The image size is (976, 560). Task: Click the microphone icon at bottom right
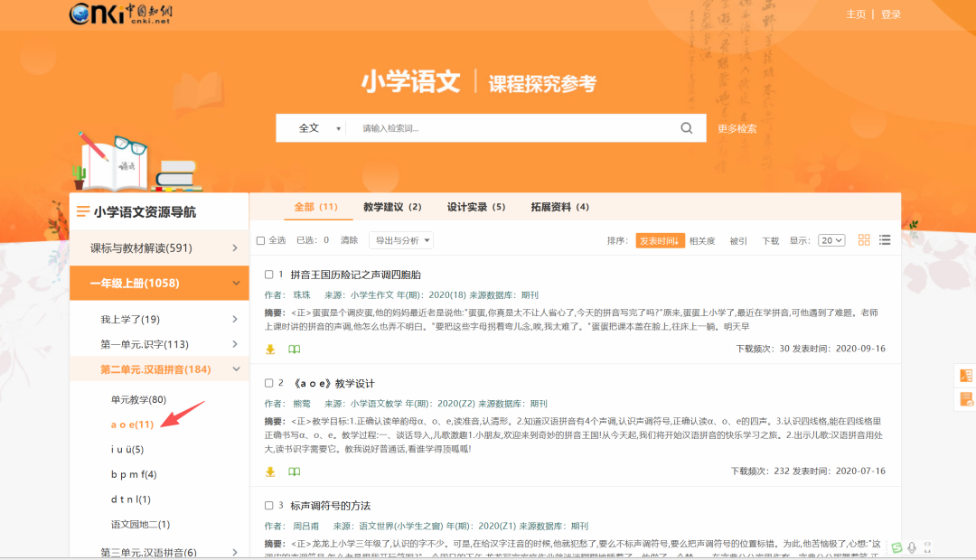[x=912, y=547]
